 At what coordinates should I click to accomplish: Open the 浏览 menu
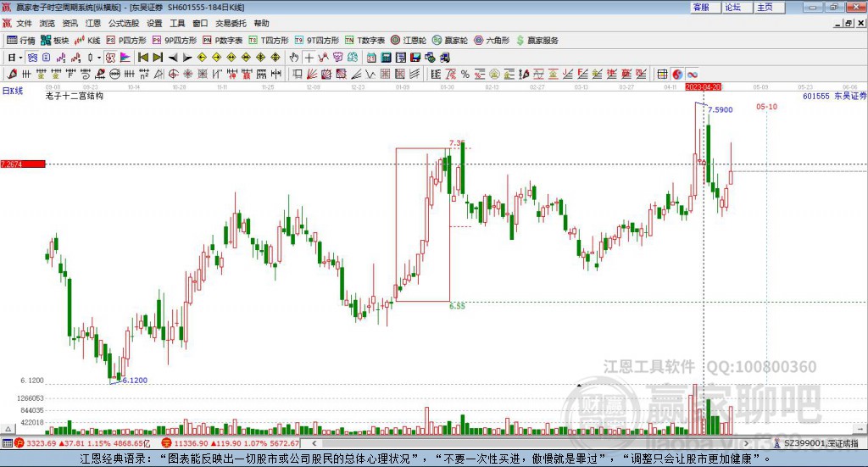[47, 23]
